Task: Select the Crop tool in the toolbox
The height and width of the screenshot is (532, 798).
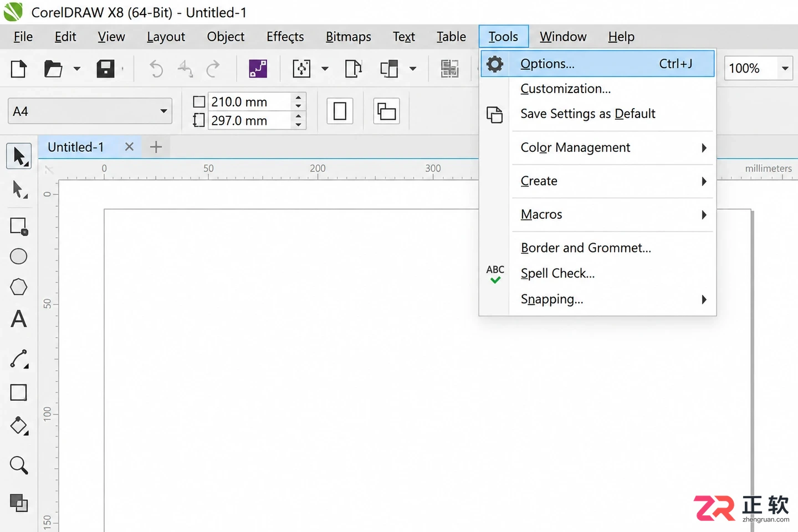Action: point(19,226)
